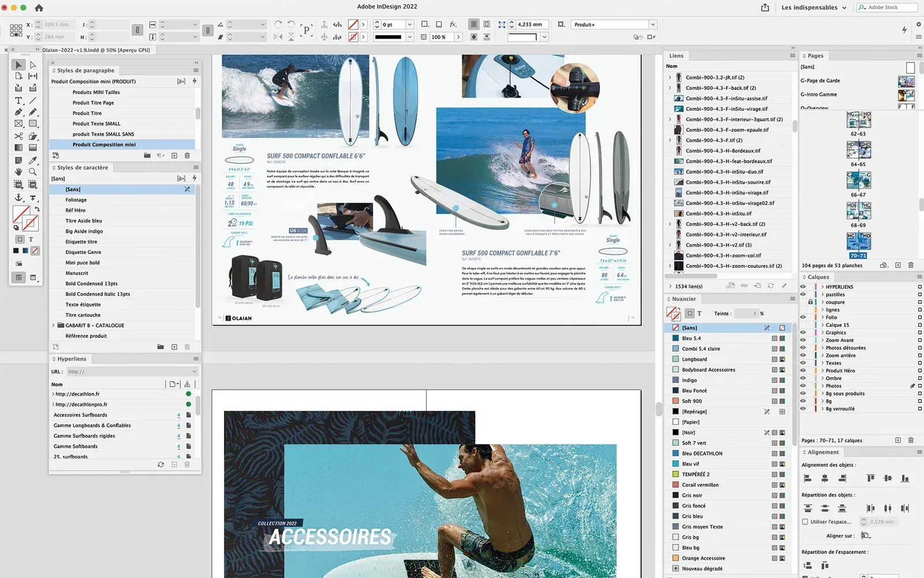Open the Styles de caractère tab
The height and width of the screenshot is (578, 924).
click(83, 167)
